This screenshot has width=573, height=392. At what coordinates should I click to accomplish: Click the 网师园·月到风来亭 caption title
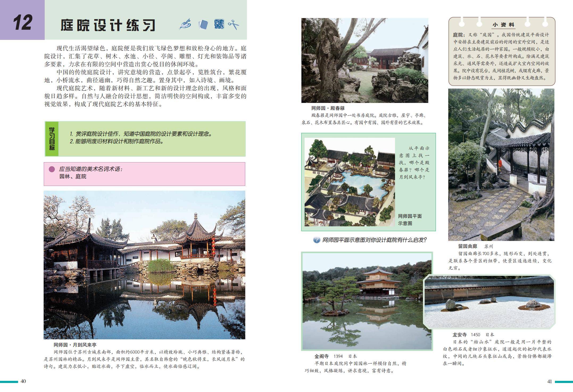click(75, 345)
